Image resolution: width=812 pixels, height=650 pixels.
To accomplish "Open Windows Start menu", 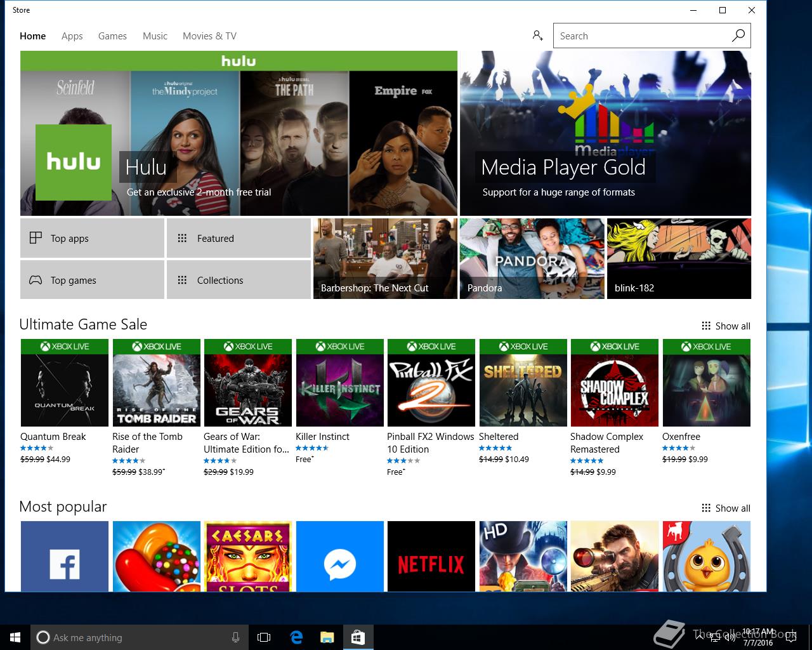I will tap(15, 637).
